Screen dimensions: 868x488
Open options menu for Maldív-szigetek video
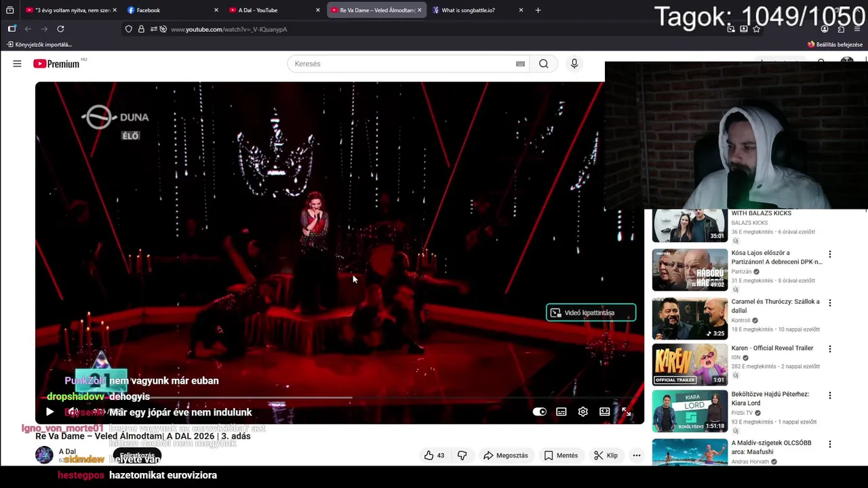829,444
